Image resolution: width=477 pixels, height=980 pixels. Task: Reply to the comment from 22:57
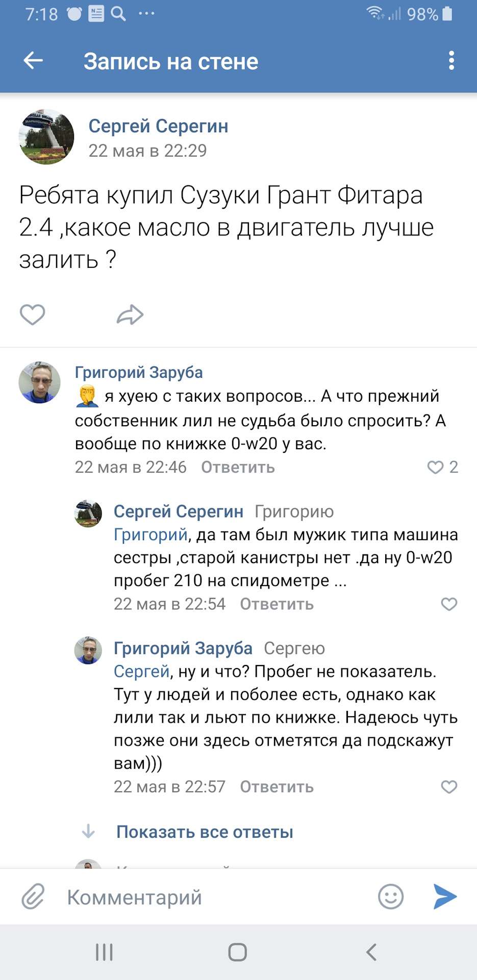pyautogui.click(x=277, y=787)
